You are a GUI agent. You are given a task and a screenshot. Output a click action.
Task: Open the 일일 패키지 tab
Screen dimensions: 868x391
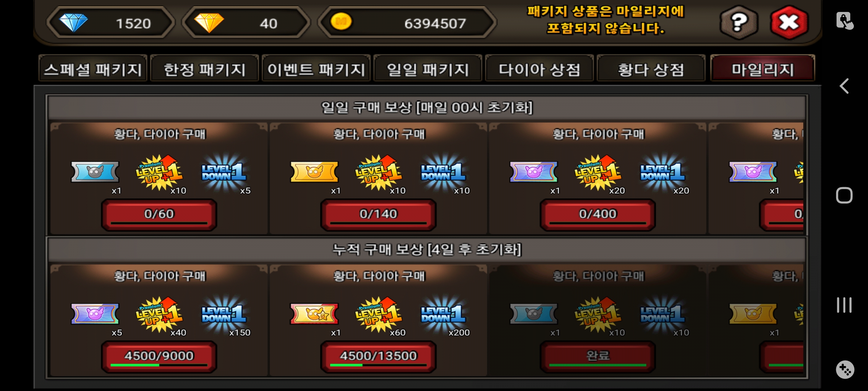(427, 69)
